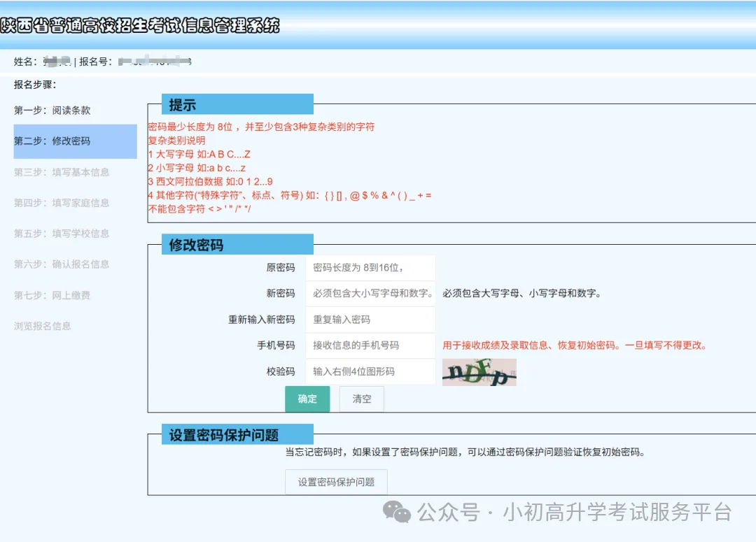756x542 pixels.
Task: Click the 校验码 input field
Action: [x=370, y=371]
